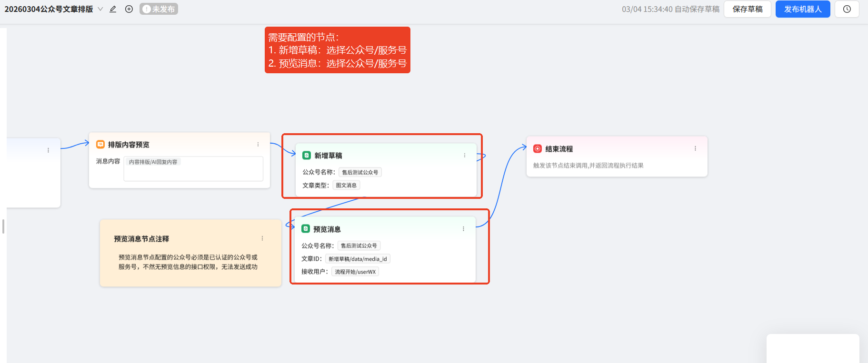The width and height of the screenshot is (868, 363).
Task: Click the 新增草稿/data/media_id tag
Action: (x=358, y=259)
